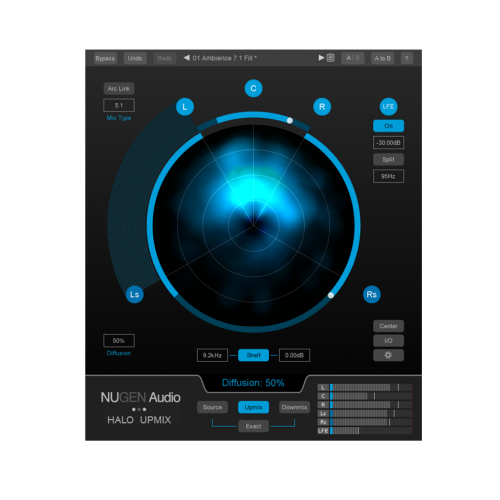Monitor the Source signal

click(212, 407)
